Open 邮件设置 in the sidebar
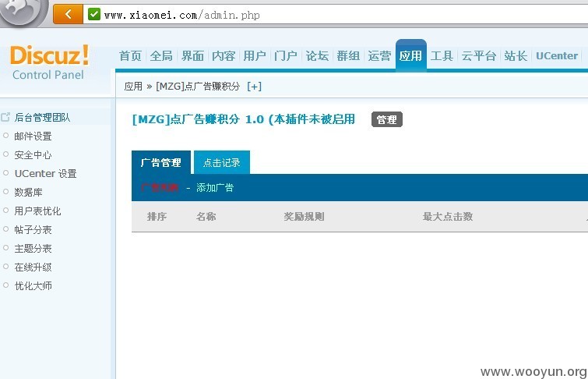The height and width of the screenshot is (379, 588). (33, 136)
